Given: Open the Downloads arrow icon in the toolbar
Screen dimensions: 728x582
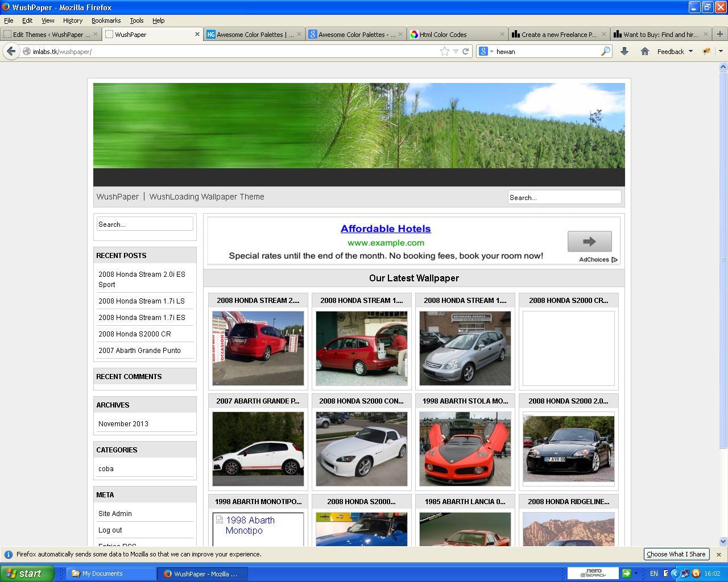Looking at the screenshot, I should pyautogui.click(x=624, y=51).
